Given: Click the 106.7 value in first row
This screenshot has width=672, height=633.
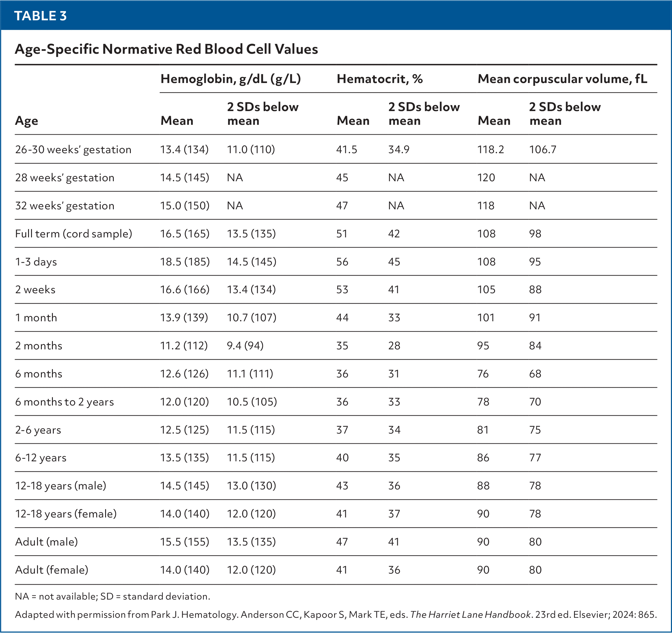Looking at the screenshot, I should click(x=542, y=150).
